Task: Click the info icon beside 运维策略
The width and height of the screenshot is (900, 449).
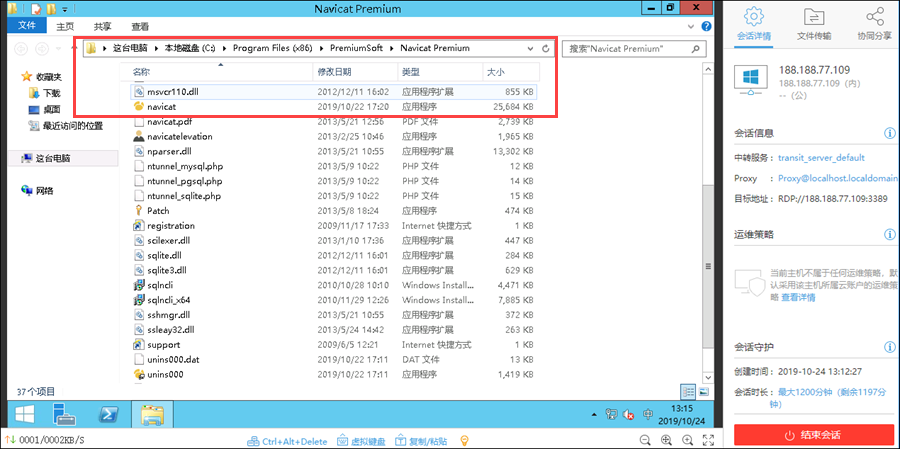Action: [889, 233]
